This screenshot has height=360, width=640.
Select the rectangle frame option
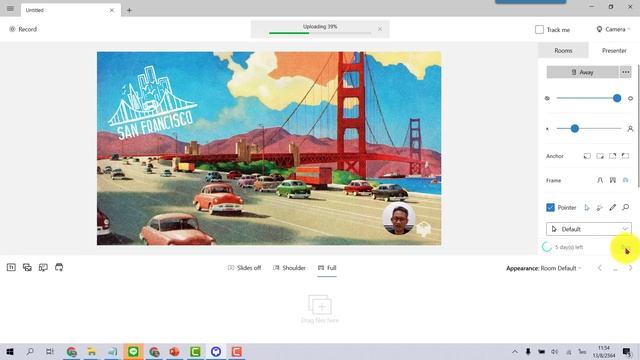point(613,180)
